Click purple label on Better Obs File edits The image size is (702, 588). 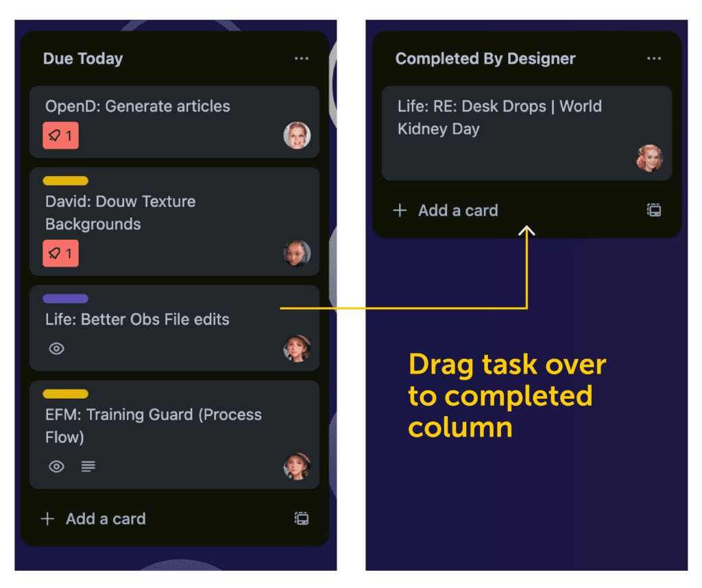[65, 299]
